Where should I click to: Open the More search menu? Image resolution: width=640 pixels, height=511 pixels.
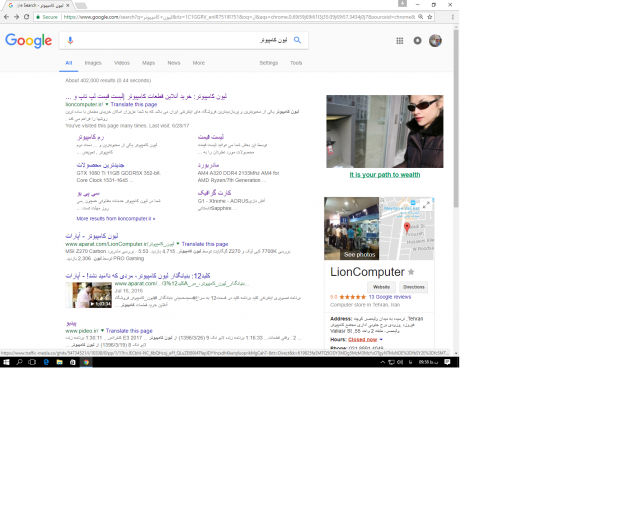pos(199,63)
